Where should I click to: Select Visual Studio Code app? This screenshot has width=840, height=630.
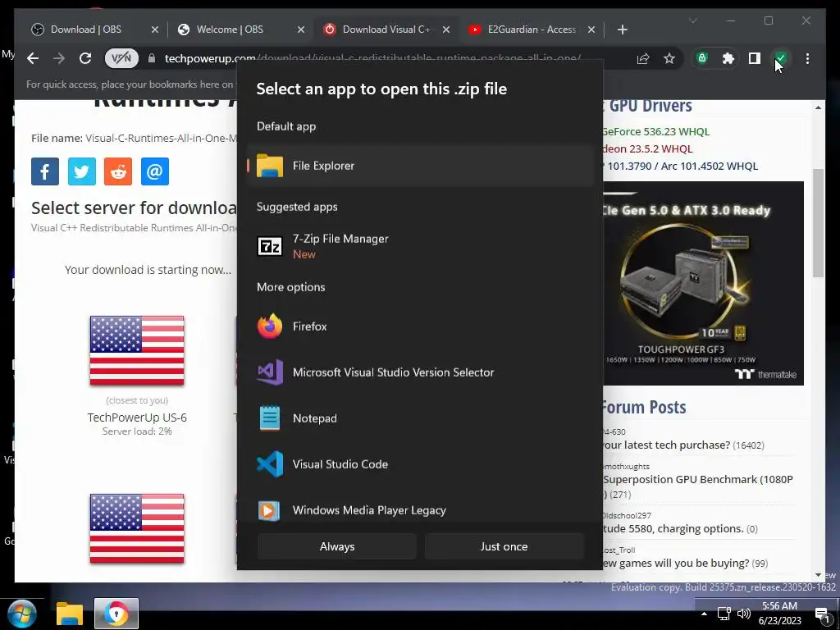coord(420,464)
